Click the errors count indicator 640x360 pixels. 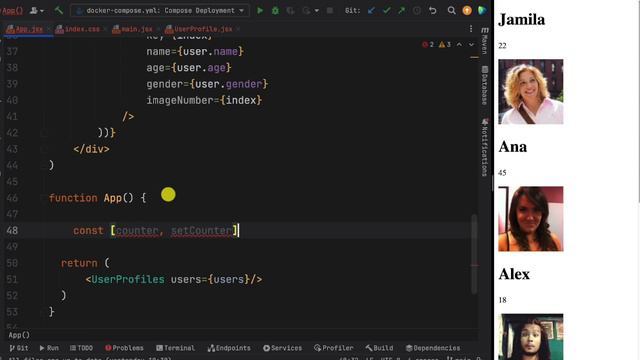(428, 44)
